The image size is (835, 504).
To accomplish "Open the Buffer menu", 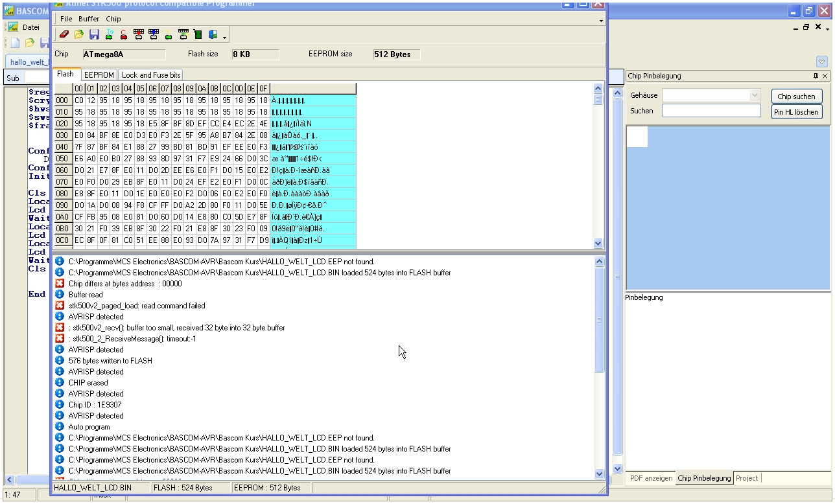I will point(89,19).
